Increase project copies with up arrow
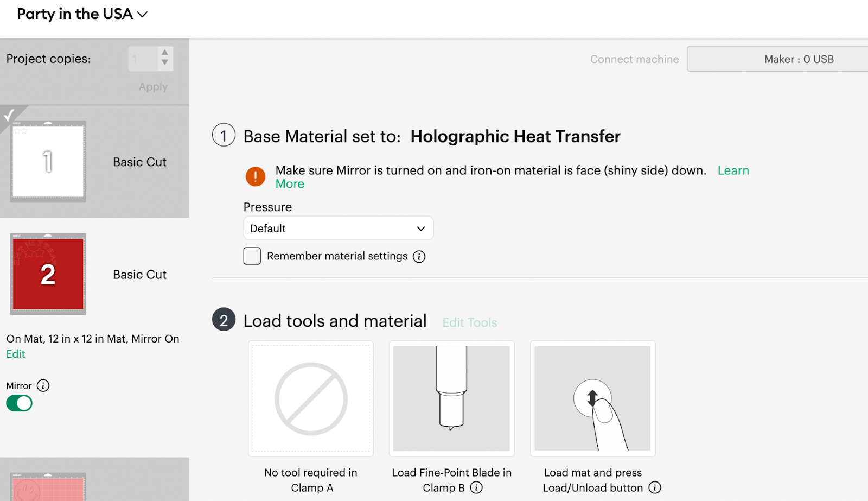868x501 pixels. pos(165,53)
